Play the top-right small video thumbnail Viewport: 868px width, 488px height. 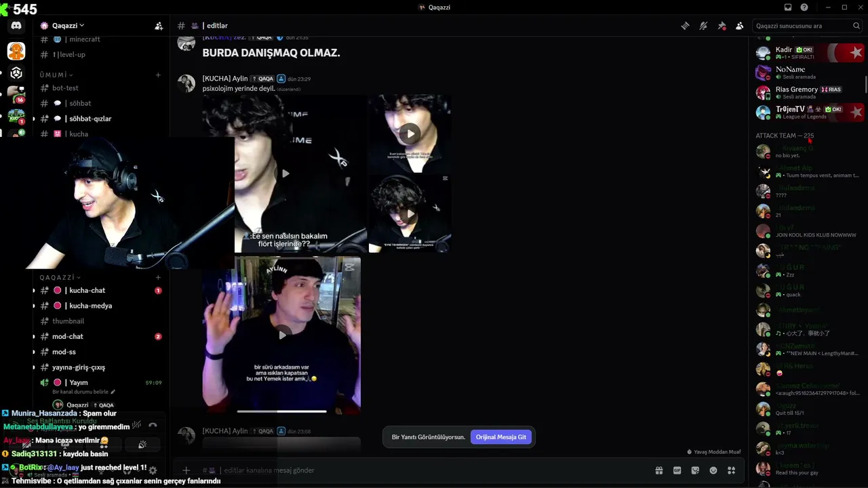point(410,134)
